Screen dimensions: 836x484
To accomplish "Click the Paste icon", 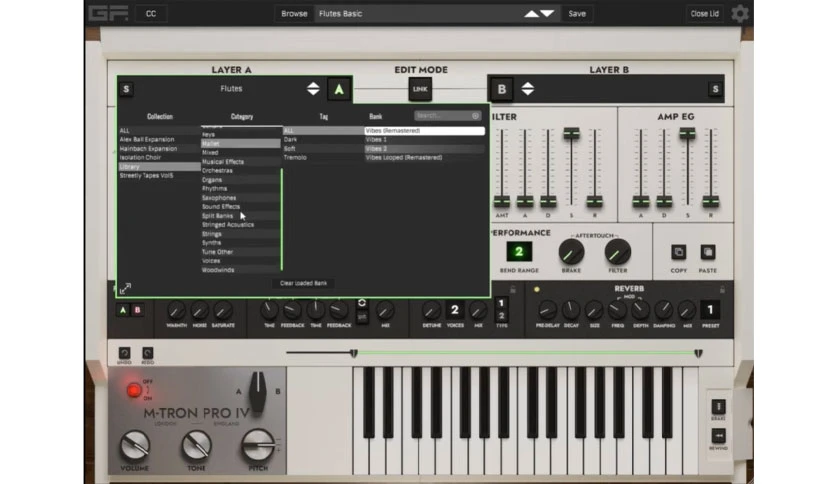I will pos(708,252).
